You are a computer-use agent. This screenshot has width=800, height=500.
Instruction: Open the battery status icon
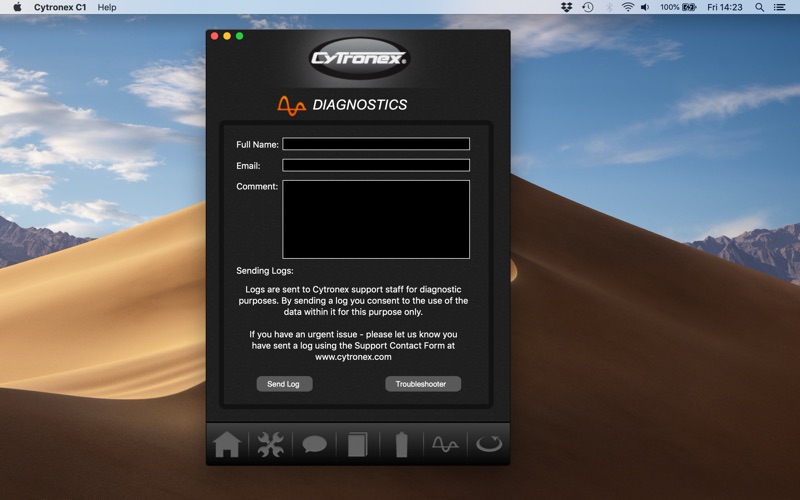(x=402, y=444)
